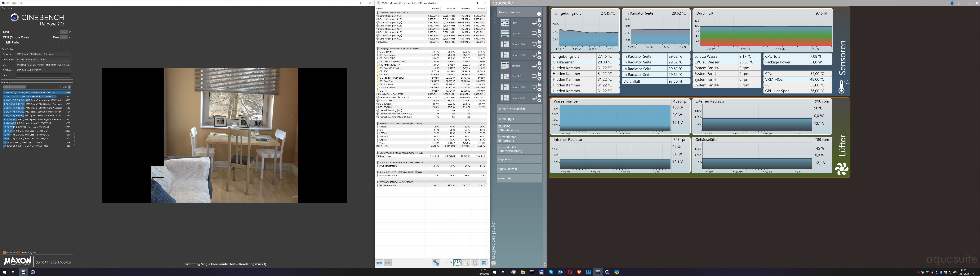
Task: Toggle lock on aquaero overview page
Action: click(x=539, y=63)
